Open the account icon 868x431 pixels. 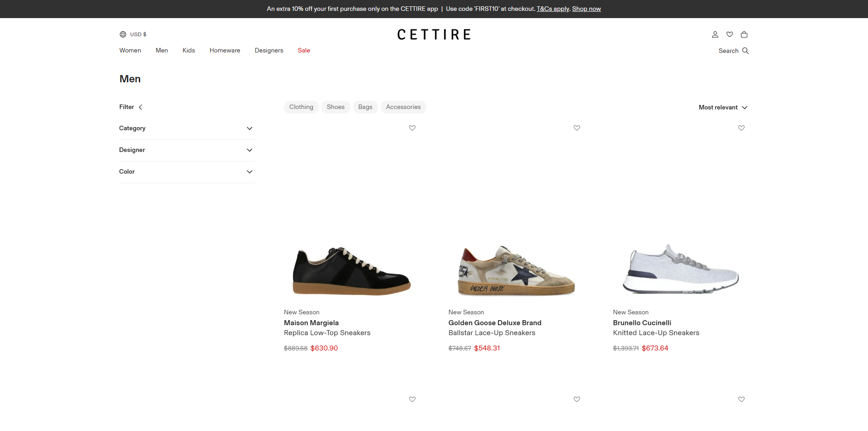click(x=715, y=34)
